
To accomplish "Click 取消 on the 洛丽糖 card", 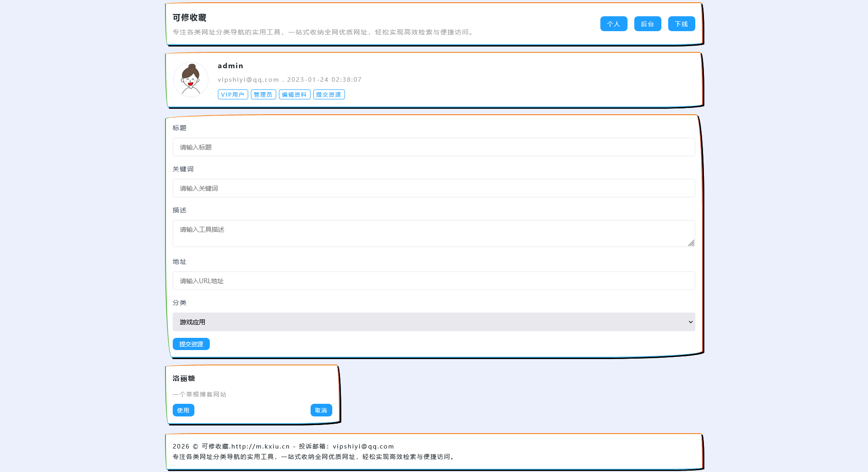I will (x=321, y=410).
